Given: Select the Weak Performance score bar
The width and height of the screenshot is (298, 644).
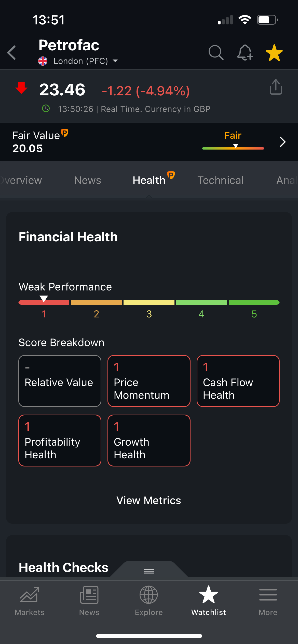Looking at the screenshot, I should point(149,302).
